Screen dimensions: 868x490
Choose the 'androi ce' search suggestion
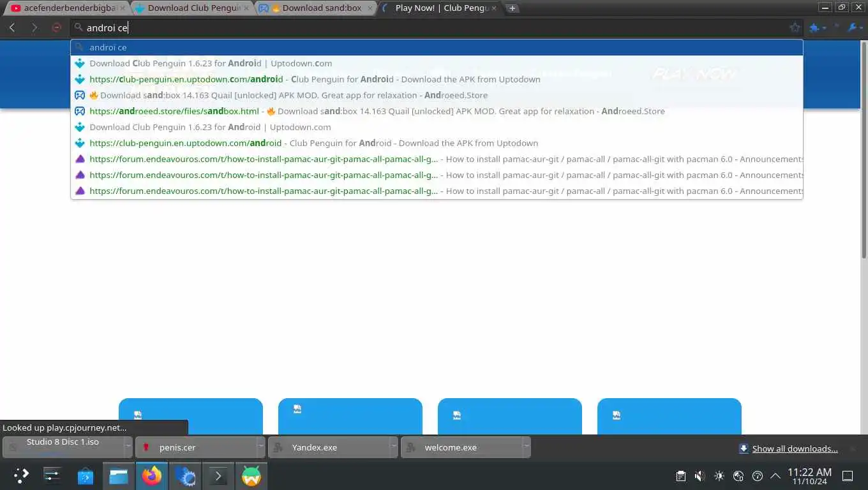437,47
